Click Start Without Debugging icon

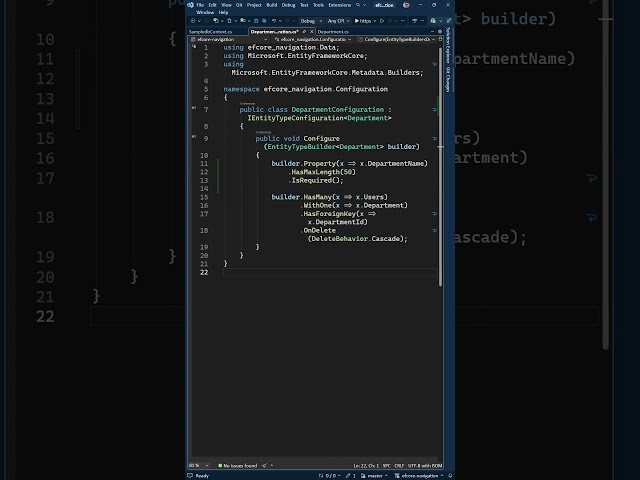(x=382, y=21)
